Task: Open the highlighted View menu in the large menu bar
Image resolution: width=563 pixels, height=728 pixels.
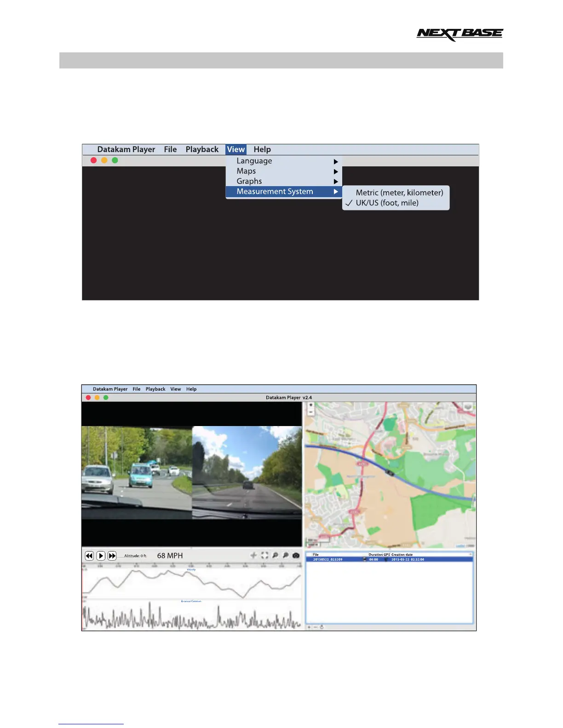Action: pos(236,149)
